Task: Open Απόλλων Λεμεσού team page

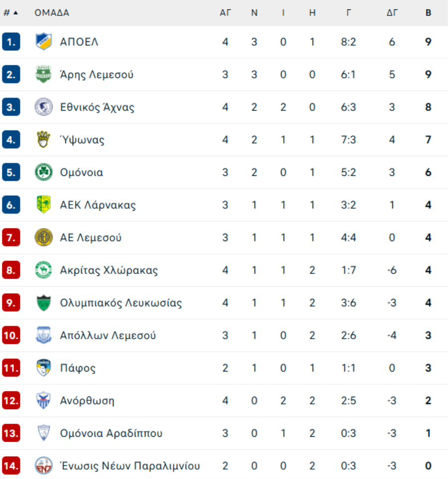Action: 108,336
